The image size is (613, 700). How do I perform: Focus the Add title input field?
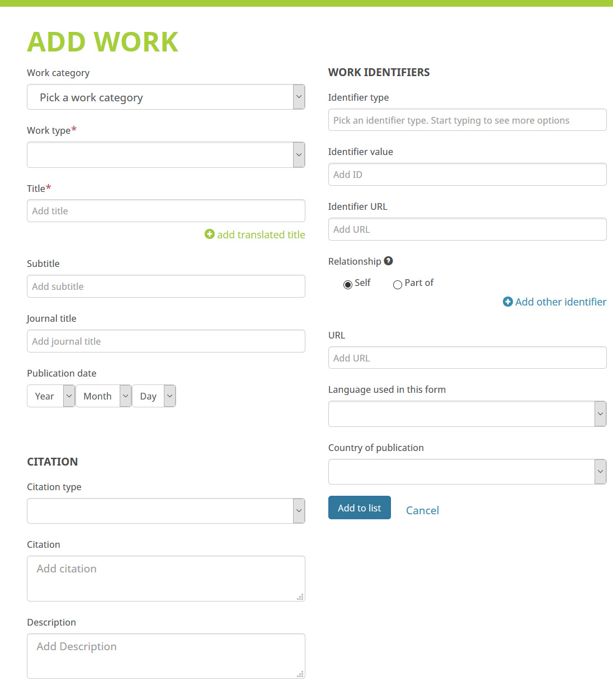166,211
